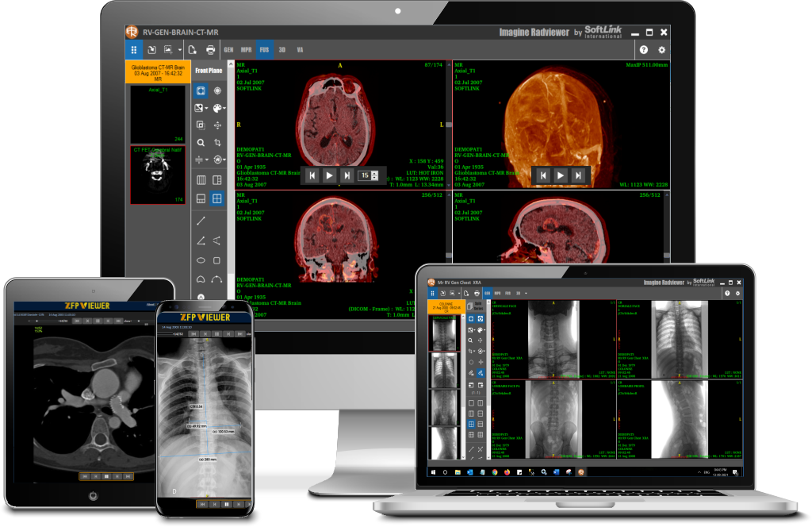This screenshot has height=527, width=812.
Task: Toggle the fit-to-window tool under Front Plane
Action: pos(201,90)
